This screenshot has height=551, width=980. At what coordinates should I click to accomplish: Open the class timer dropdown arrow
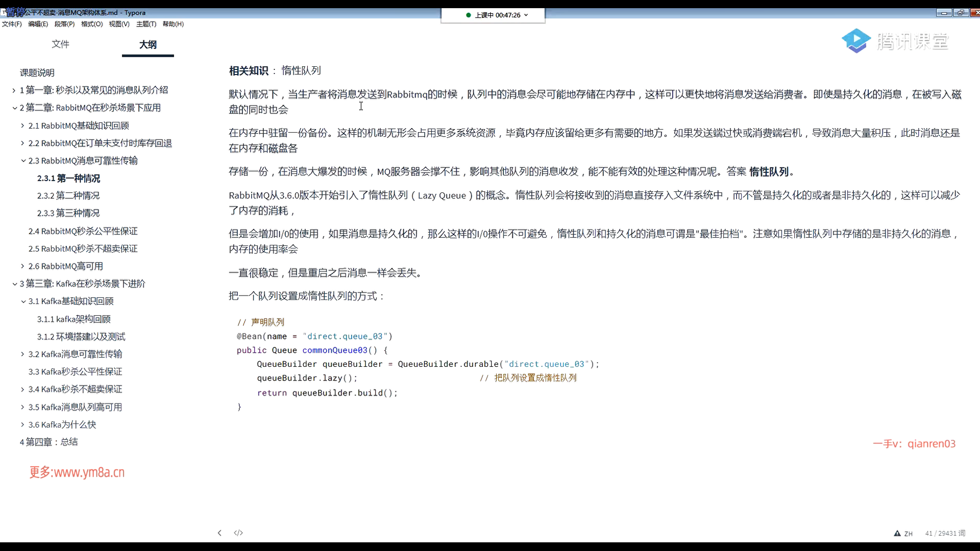(x=526, y=15)
